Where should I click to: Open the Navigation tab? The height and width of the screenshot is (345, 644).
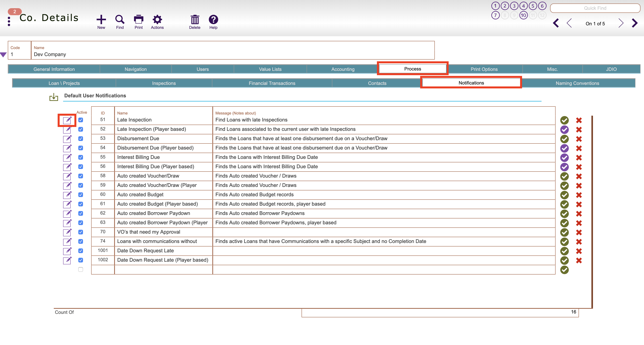(x=136, y=69)
